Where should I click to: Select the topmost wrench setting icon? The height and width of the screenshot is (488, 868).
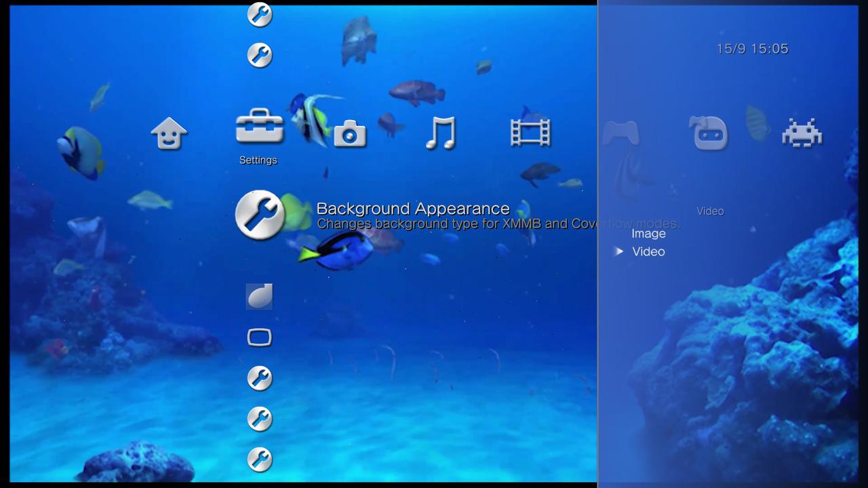pyautogui.click(x=260, y=14)
